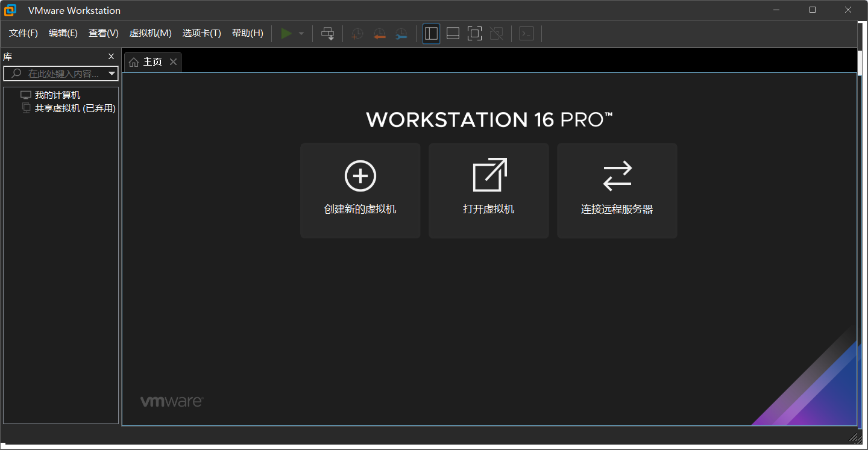
Task: Toggle the thumbnail bar view icon
Action: pyautogui.click(x=453, y=34)
